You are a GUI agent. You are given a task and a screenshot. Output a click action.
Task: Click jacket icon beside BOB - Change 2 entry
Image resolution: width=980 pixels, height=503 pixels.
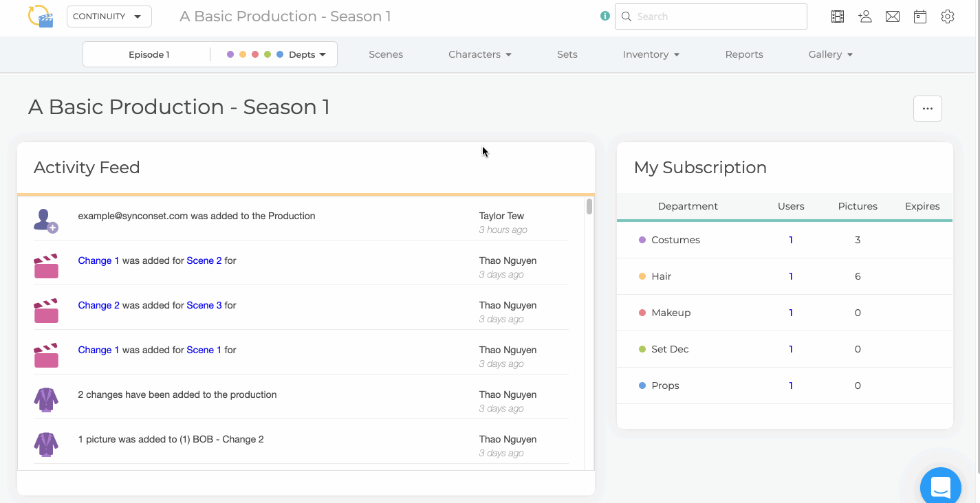pos(46,445)
